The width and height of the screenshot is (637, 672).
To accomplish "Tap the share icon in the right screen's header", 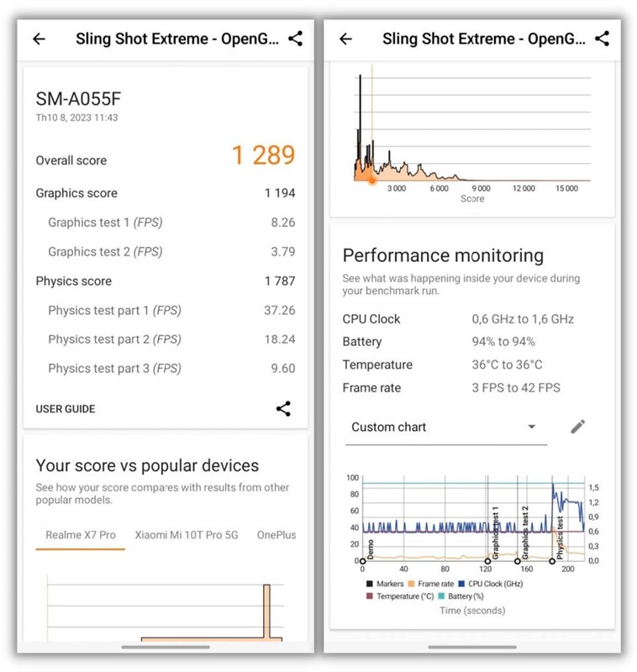I will tap(602, 39).
